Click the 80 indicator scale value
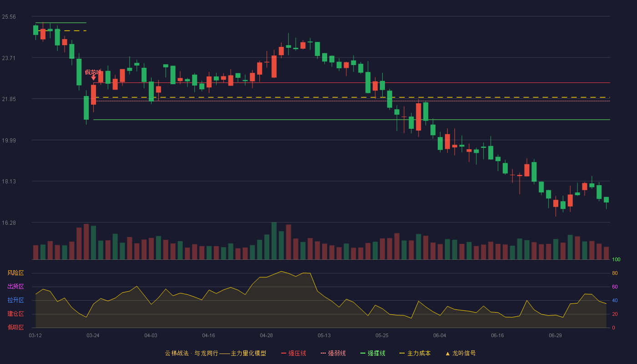This screenshot has width=637, height=364. tap(615, 273)
